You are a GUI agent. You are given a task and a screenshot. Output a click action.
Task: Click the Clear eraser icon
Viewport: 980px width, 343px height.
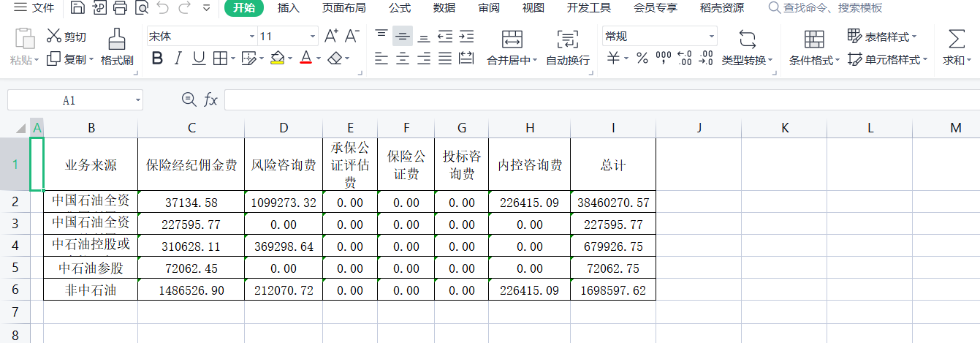(335, 59)
